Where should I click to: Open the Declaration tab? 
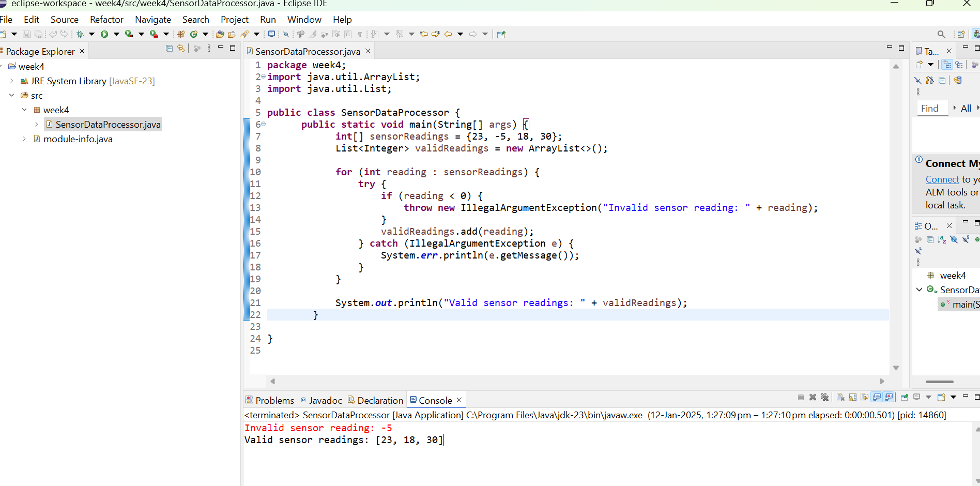[375, 400]
